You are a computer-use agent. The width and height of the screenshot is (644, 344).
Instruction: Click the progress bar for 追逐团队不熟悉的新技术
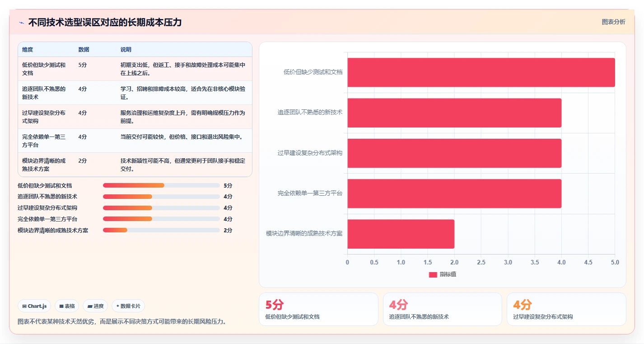tap(161, 197)
